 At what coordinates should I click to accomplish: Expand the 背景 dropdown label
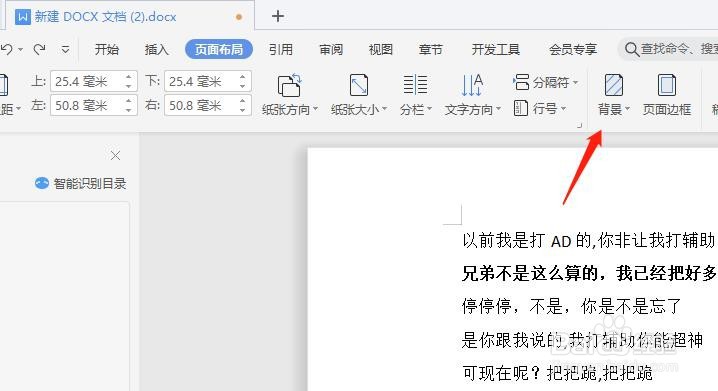point(614,109)
